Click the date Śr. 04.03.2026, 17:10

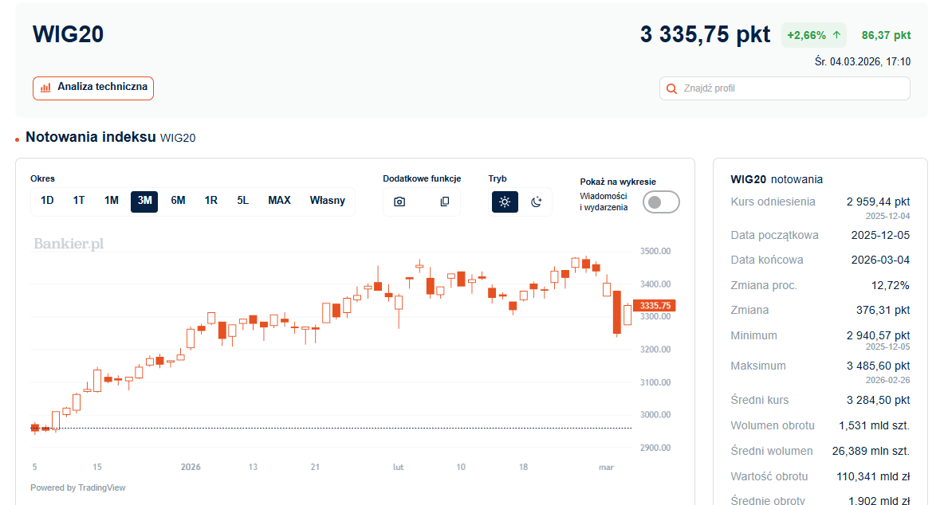click(862, 62)
